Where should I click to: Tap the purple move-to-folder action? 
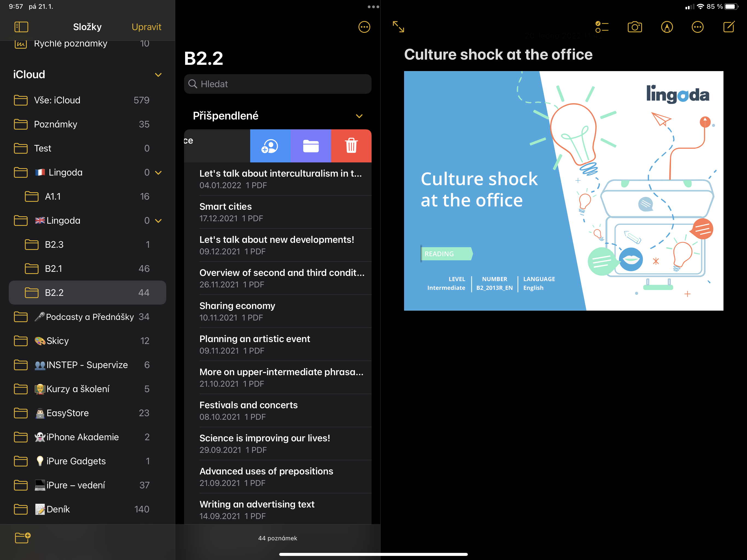point(311,146)
